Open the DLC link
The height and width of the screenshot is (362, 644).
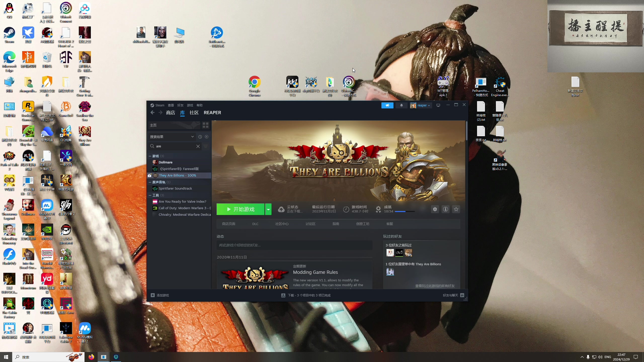pyautogui.click(x=255, y=224)
